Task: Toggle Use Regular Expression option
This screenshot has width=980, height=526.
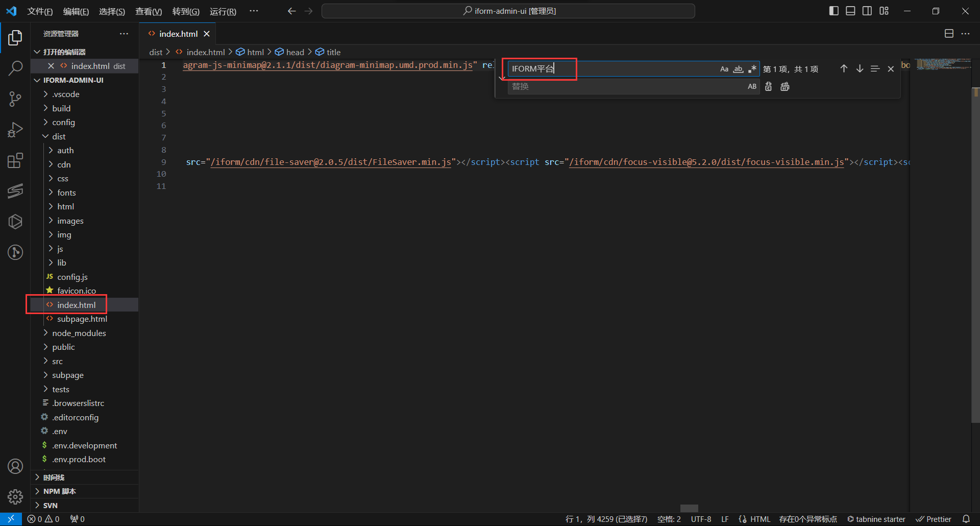Action: pyautogui.click(x=752, y=69)
